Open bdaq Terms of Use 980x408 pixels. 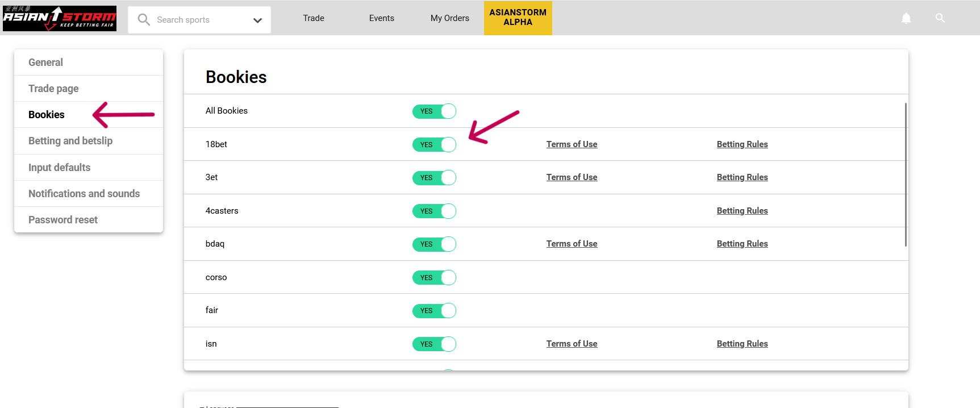[572, 244]
